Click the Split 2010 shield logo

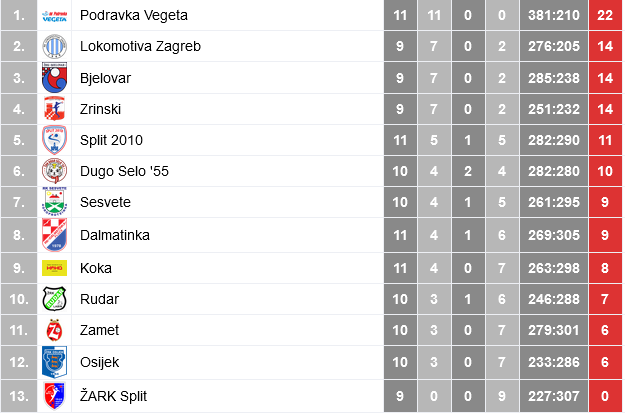[x=55, y=140]
